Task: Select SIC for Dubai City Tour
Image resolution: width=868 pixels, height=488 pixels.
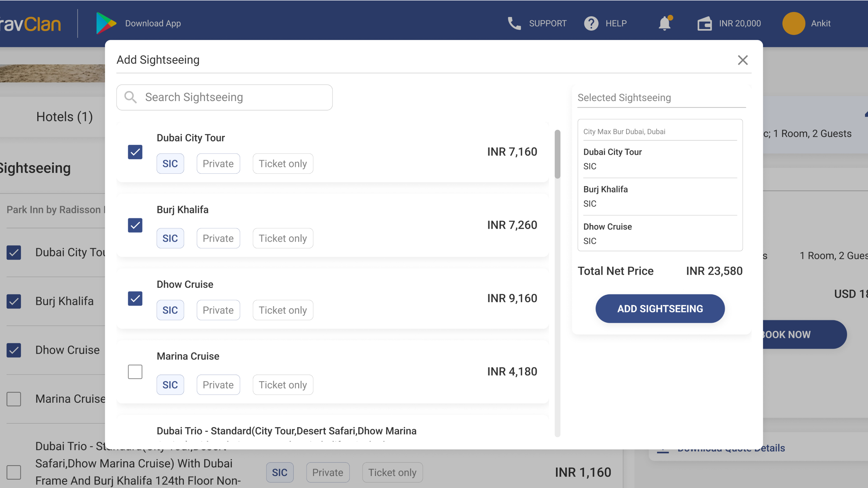Action: pyautogui.click(x=170, y=163)
